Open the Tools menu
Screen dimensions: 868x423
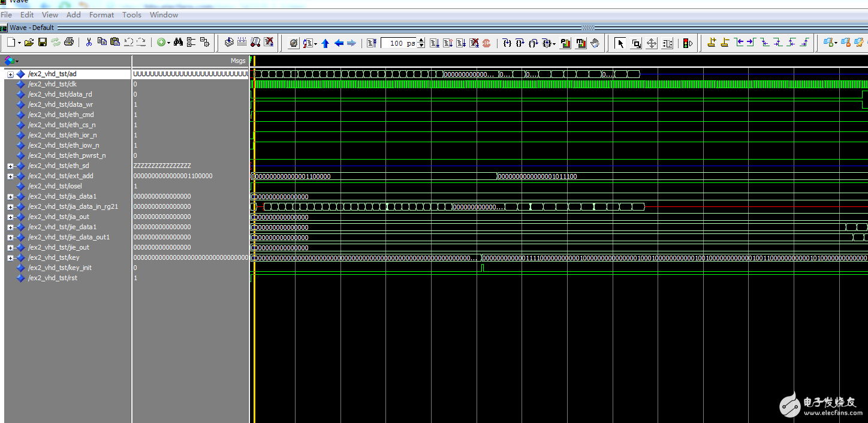pos(132,14)
